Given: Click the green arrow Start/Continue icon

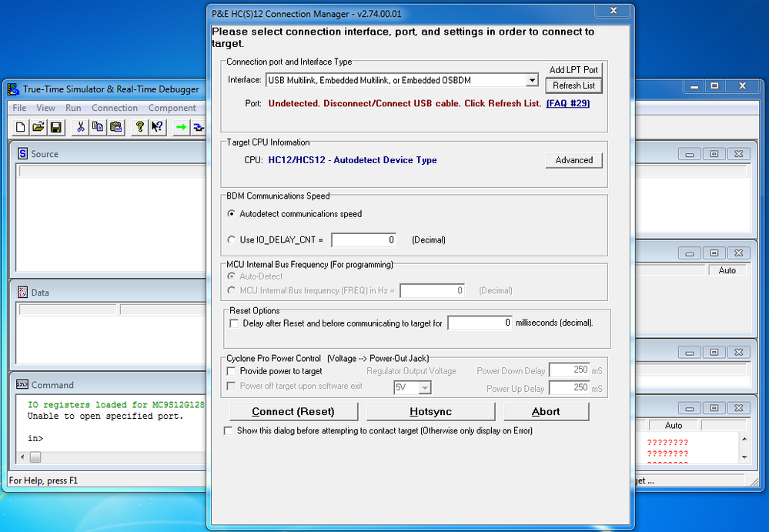Looking at the screenshot, I should 181,127.
